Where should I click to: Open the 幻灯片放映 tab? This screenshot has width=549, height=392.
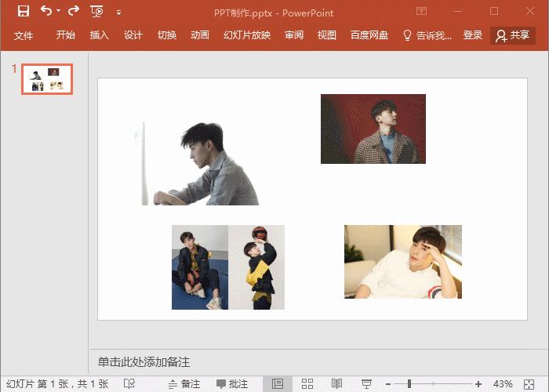[x=247, y=35]
